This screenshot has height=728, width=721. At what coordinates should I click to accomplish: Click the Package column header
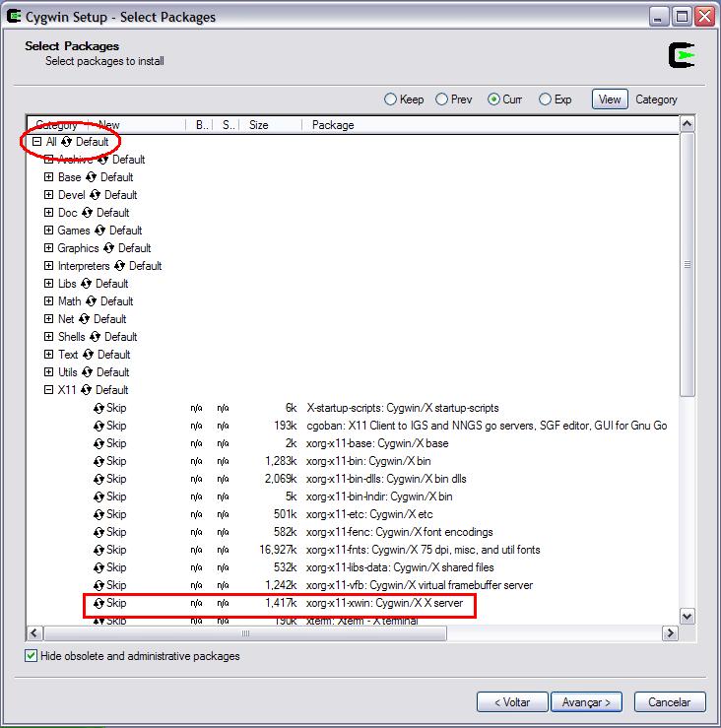[491, 125]
